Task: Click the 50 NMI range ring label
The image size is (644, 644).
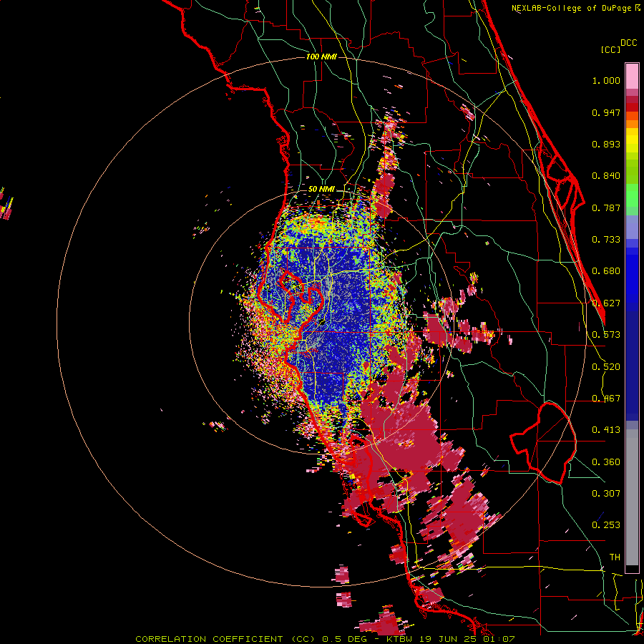Action: (x=321, y=190)
